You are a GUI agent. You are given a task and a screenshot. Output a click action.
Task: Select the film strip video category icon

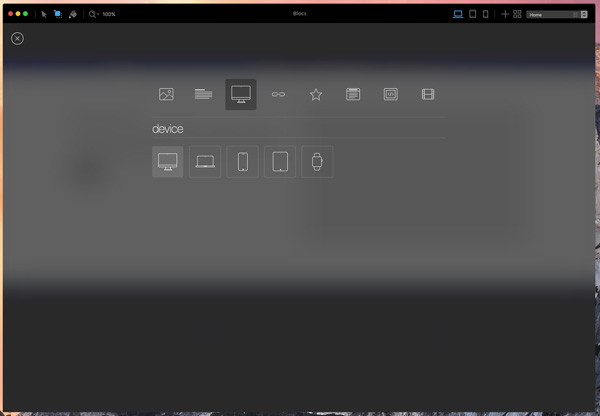click(428, 94)
